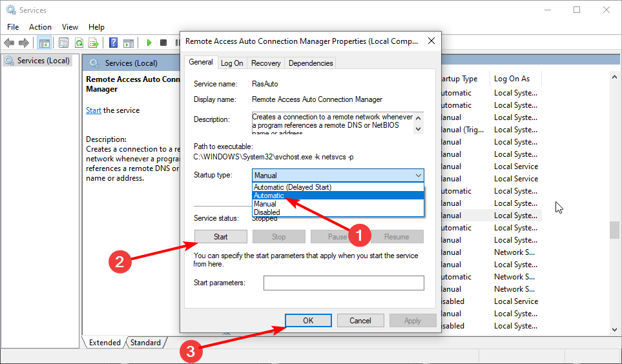Screen dimensions: 622x364
Task: Click the services list vertical scrollbar thumb
Action: [x=614, y=230]
